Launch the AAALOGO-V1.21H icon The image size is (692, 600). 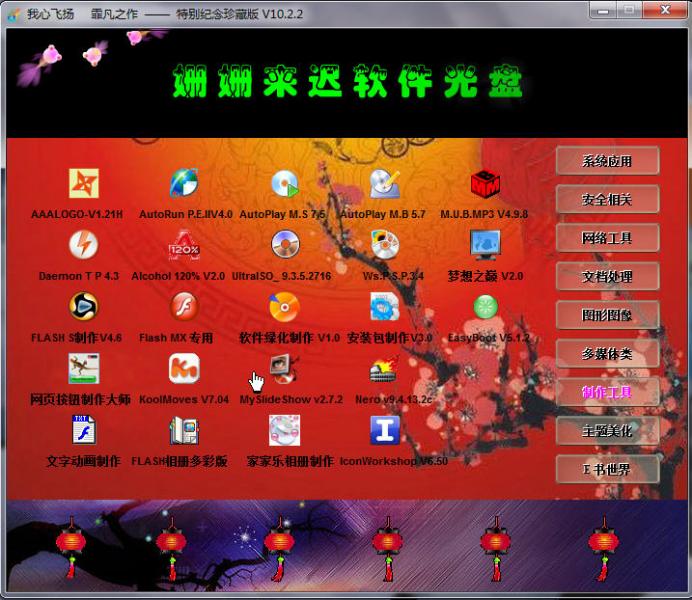[x=84, y=183]
